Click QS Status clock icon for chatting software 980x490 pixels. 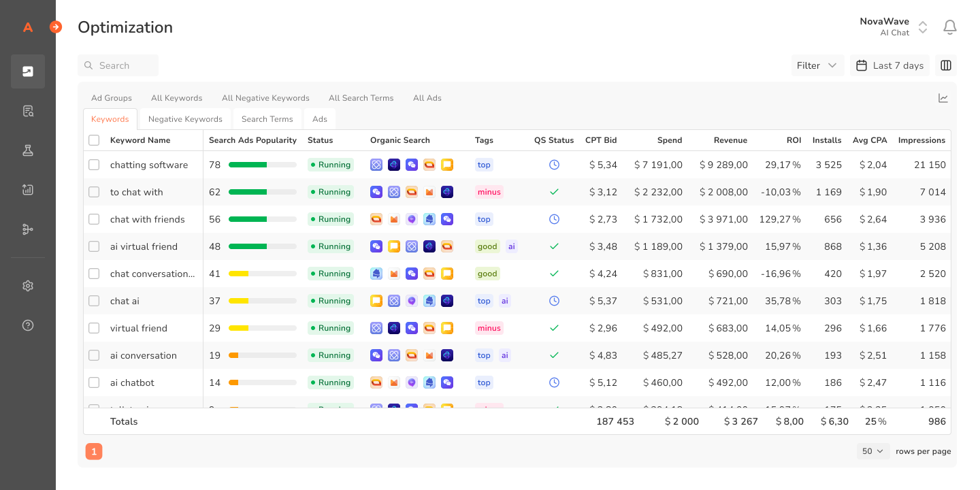click(x=554, y=165)
